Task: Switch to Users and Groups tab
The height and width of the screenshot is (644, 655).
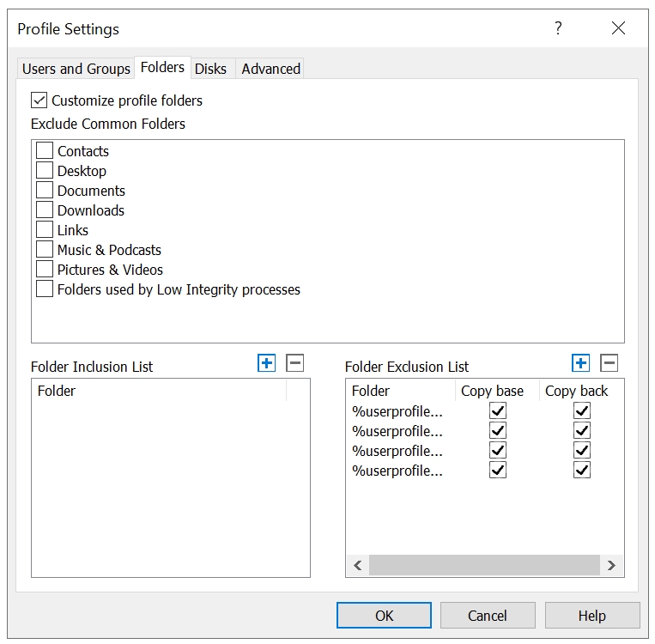Action: (76, 69)
